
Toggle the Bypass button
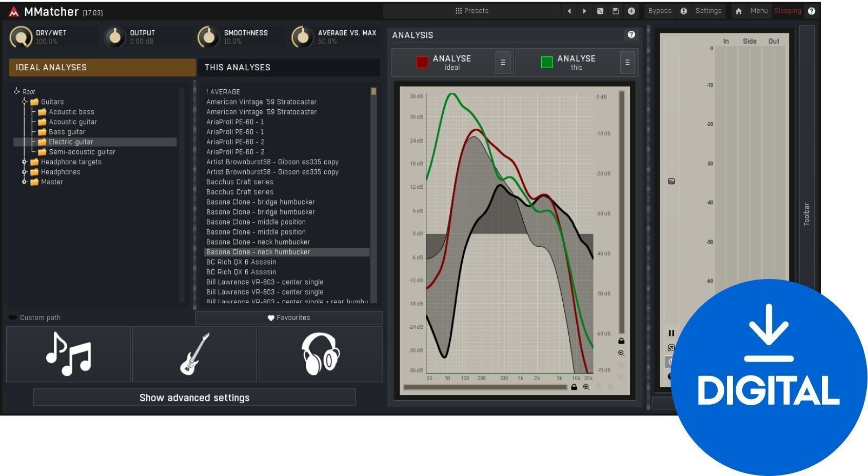click(x=659, y=11)
